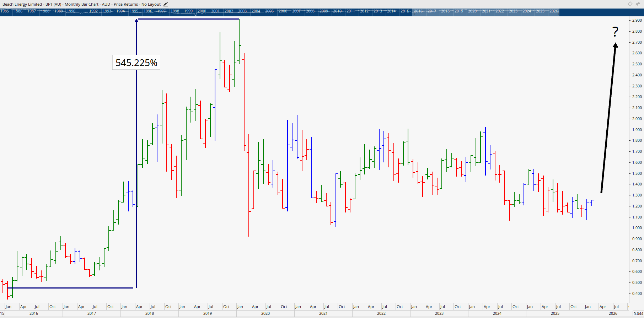Click 1990 in the overview timeline strip
Viewport: 644px width, 318px height.
click(71, 11)
